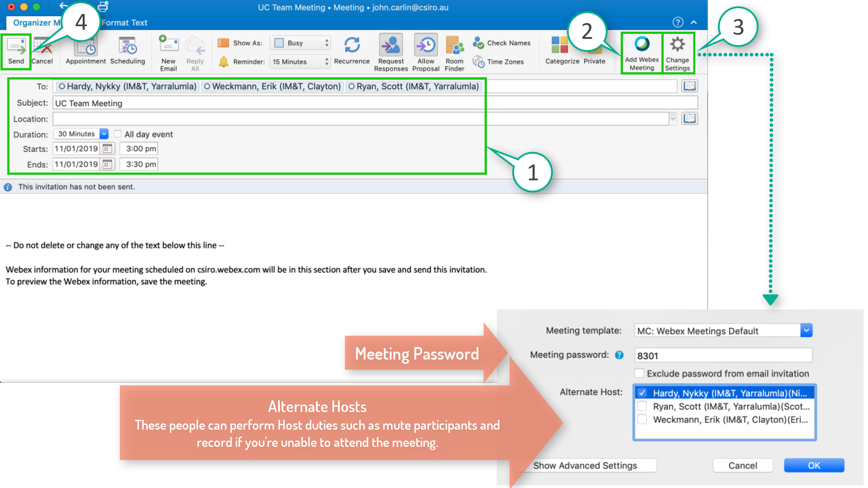Open Webex Change Settings
The image size is (868, 488).
[677, 53]
